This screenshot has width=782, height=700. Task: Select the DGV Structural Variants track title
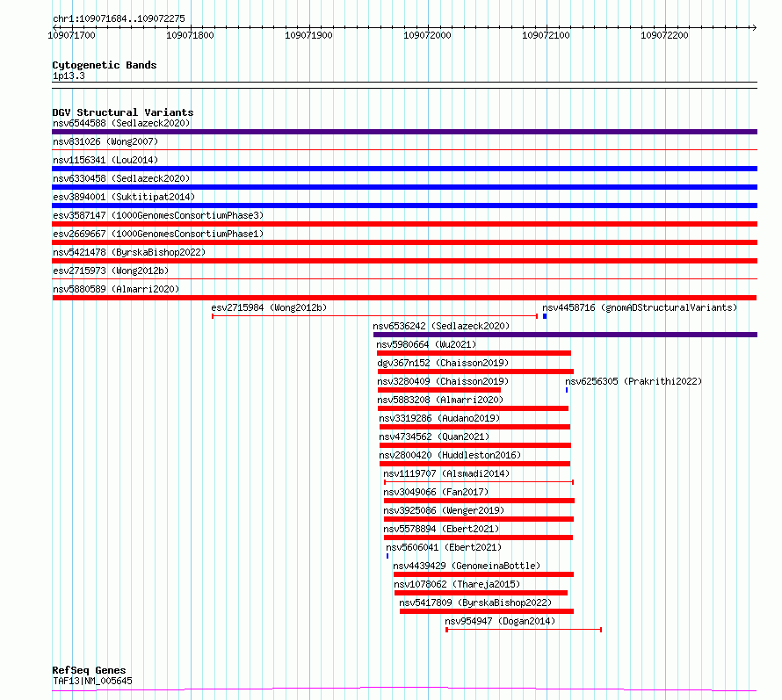pos(123,112)
